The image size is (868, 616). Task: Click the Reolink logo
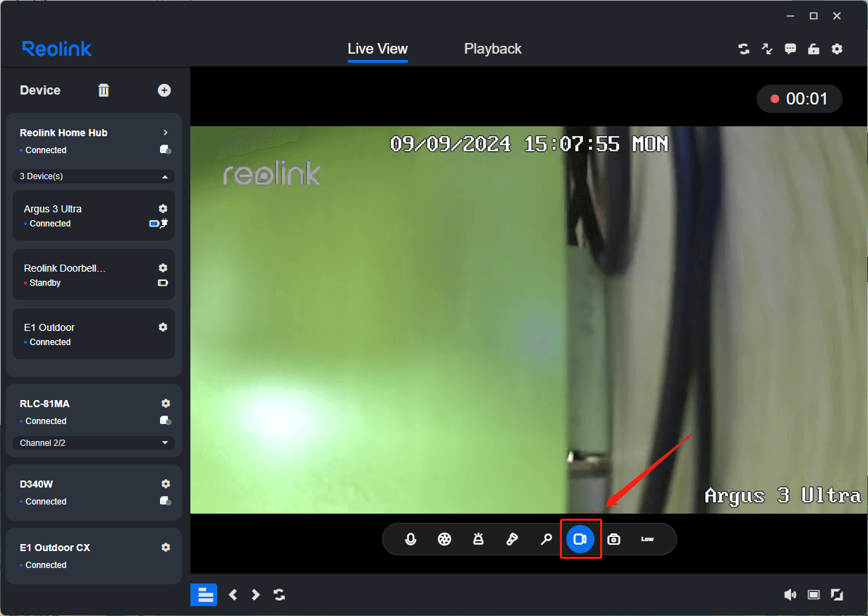(57, 49)
